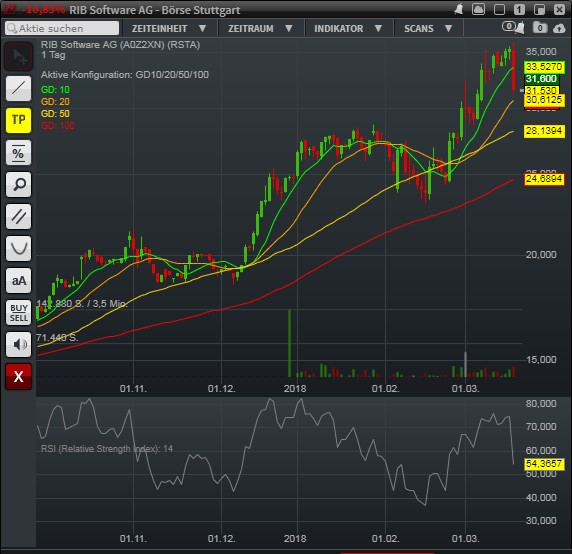Select the aA text annotation tool
The height and width of the screenshot is (554, 572).
pyautogui.click(x=19, y=281)
